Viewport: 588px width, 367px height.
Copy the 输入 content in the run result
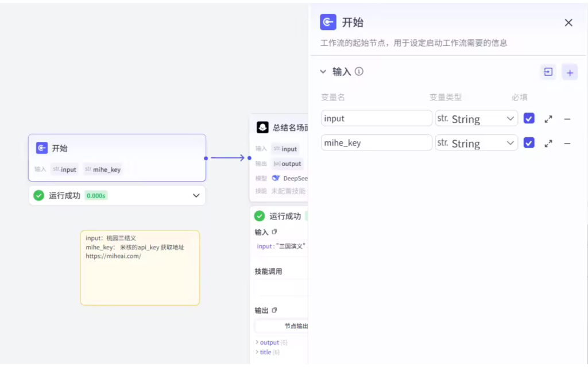[274, 232]
